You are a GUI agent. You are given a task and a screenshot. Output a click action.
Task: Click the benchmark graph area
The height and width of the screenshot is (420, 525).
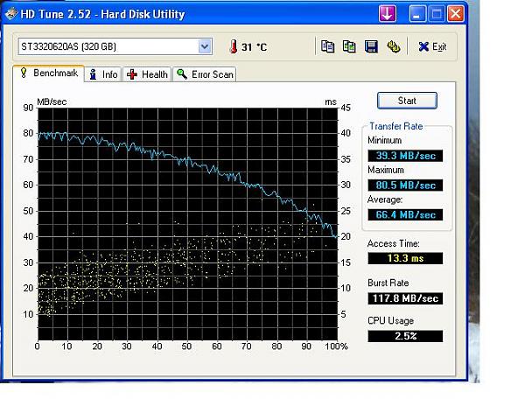click(x=187, y=224)
